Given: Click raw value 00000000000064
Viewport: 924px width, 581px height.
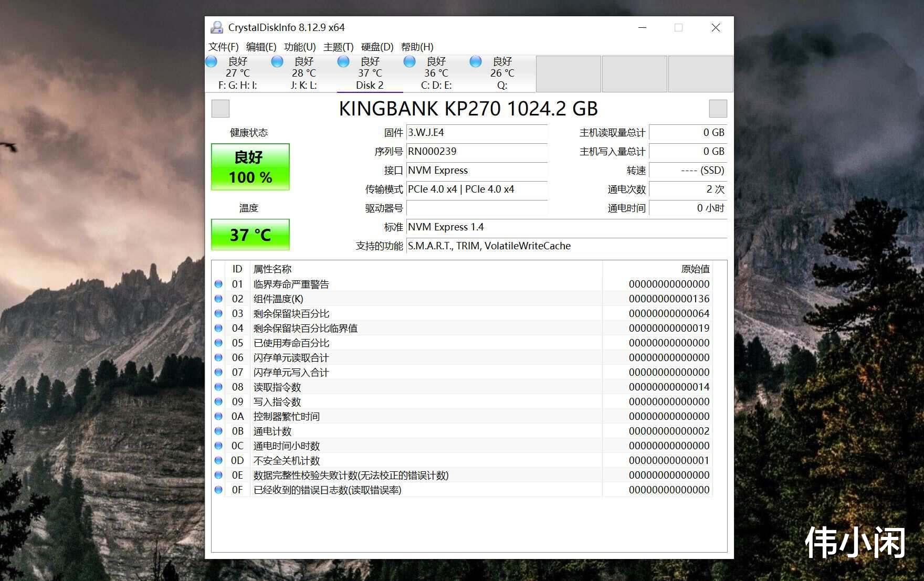Looking at the screenshot, I should [669, 313].
